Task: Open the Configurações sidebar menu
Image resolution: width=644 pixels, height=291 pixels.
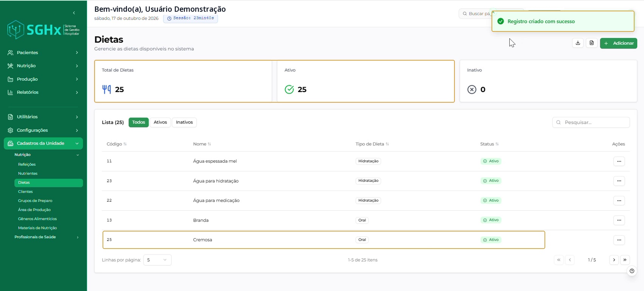Action: click(43, 130)
